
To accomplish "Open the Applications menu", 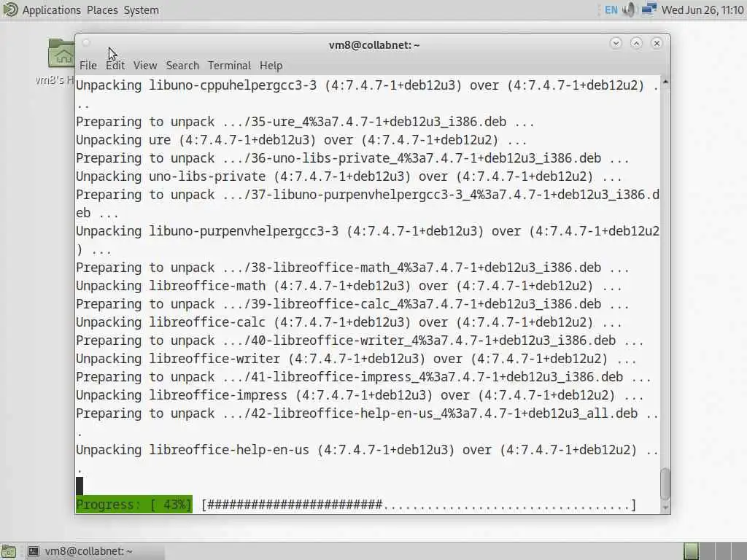I will 52,10.
